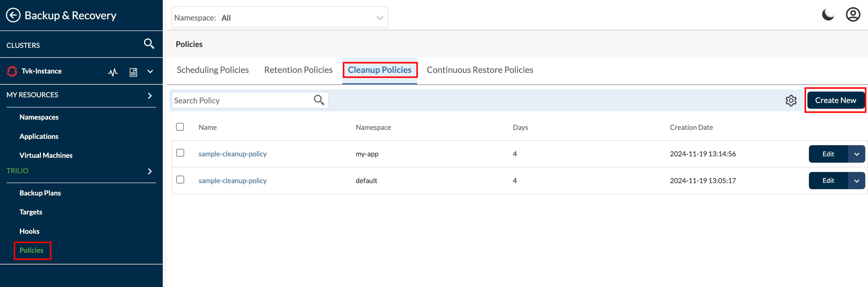Open the Tvk-Instance document log icon
Screen dimensions: 868x287
[133, 72]
